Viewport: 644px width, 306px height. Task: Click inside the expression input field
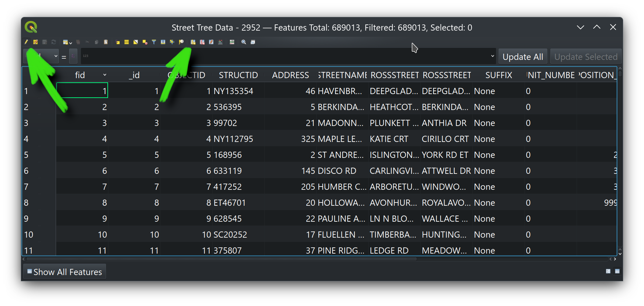[260, 56]
